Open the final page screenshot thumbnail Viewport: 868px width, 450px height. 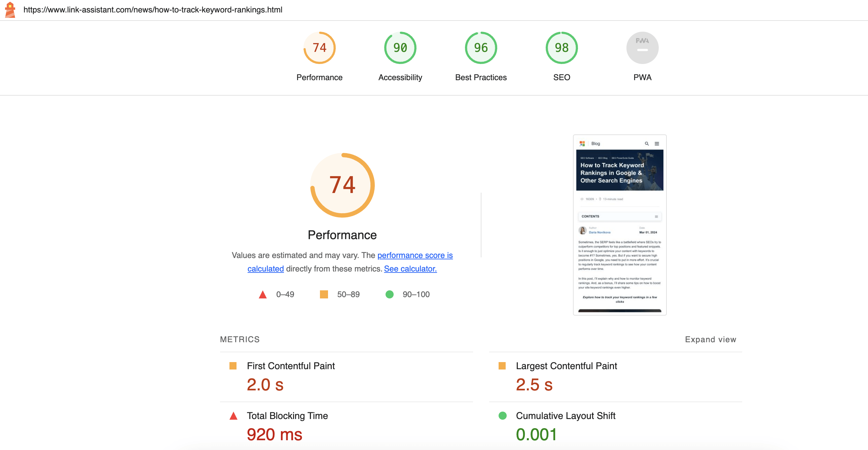[619, 225]
